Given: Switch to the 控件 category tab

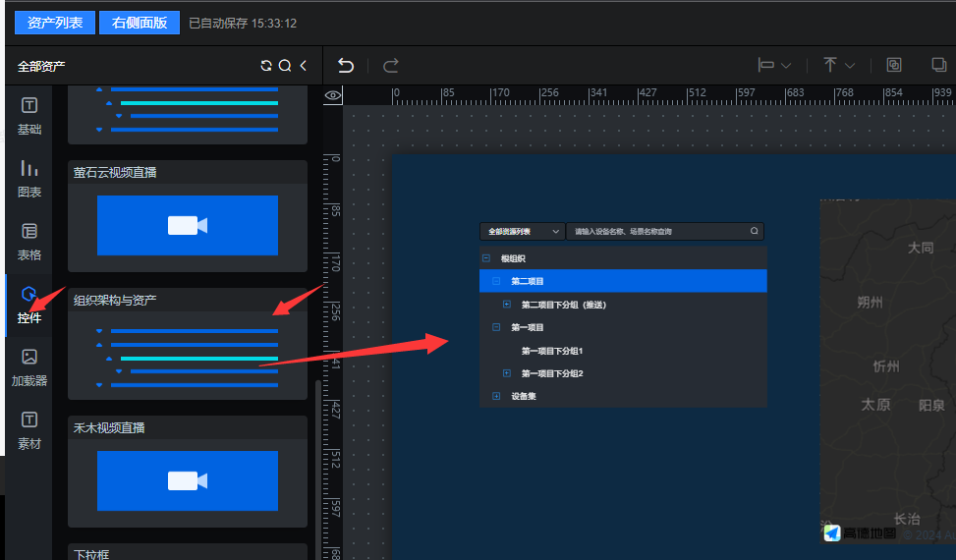Looking at the screenshot, I should (x=29, y=305).
